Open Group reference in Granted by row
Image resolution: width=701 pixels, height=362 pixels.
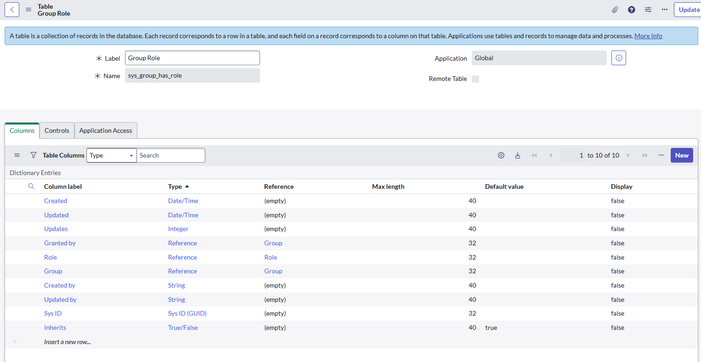coord(273,243)
